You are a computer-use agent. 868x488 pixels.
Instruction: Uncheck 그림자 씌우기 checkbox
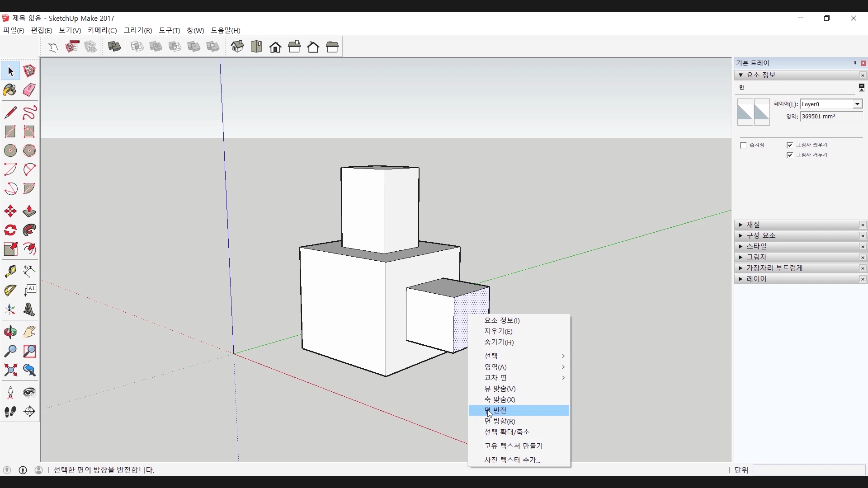[x=790, y=145]
